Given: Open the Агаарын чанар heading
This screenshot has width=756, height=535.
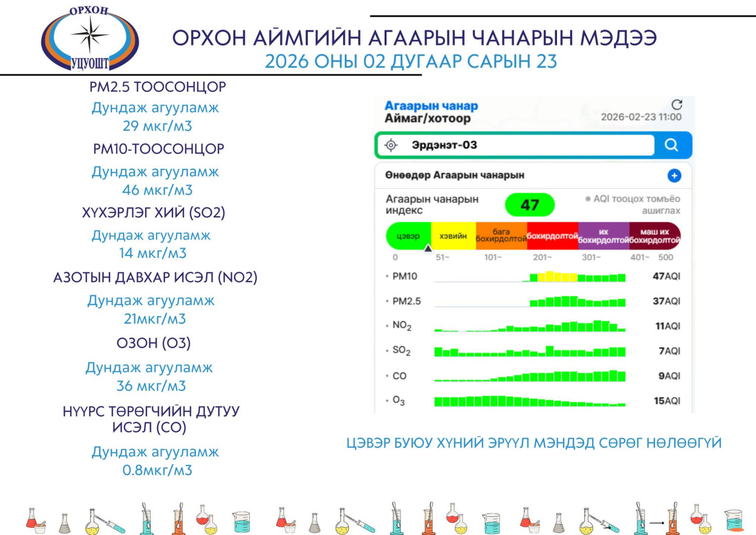Looking at the screenshot, I should click(x=431, y=106).
